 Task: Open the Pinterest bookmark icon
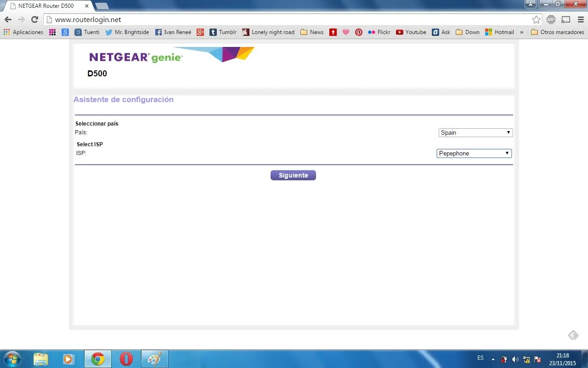[x=359, y=32]
